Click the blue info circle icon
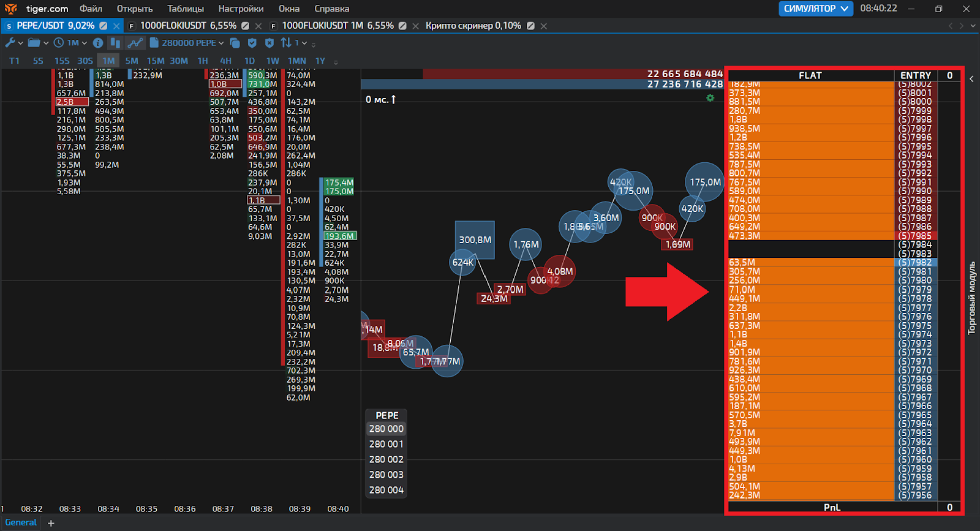 (98, 43)
